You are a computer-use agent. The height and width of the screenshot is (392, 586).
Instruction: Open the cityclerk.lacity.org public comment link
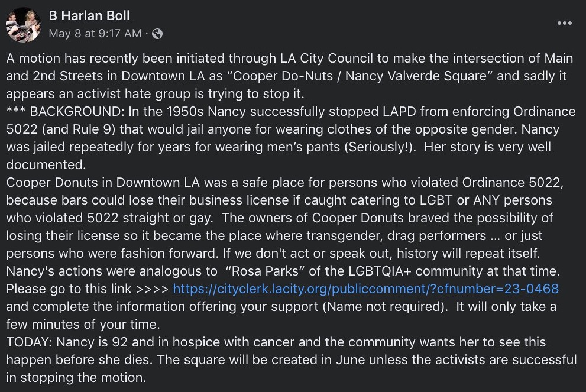[x=365, y=289]
